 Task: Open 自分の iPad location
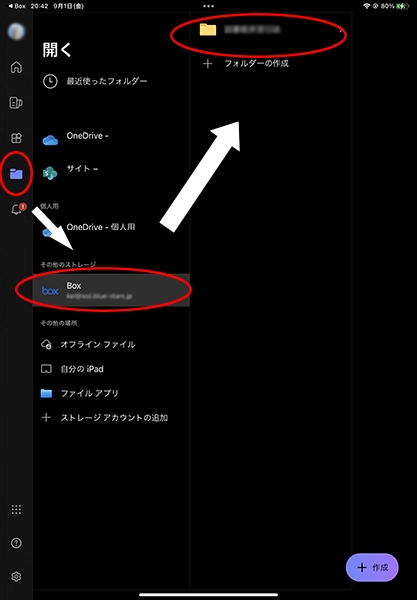111,369
